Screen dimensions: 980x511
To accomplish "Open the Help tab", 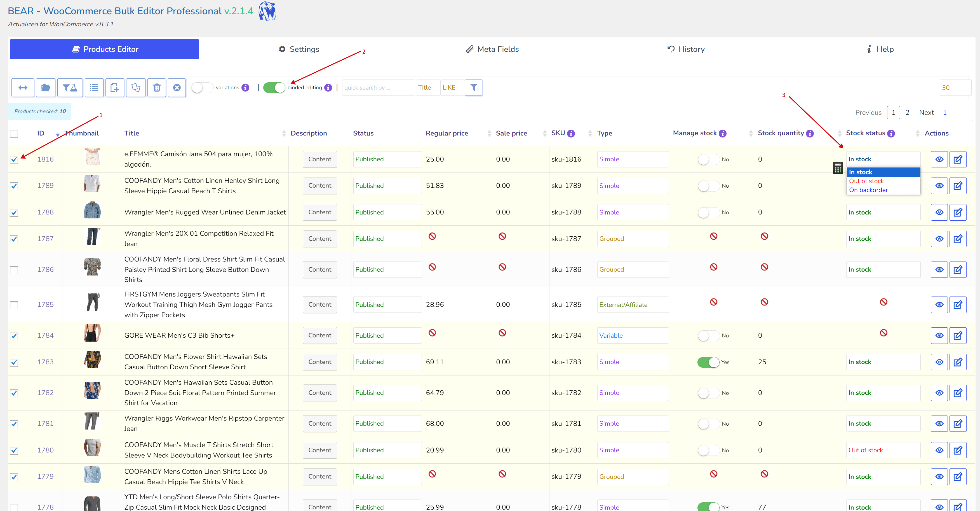I will [880, 50].
